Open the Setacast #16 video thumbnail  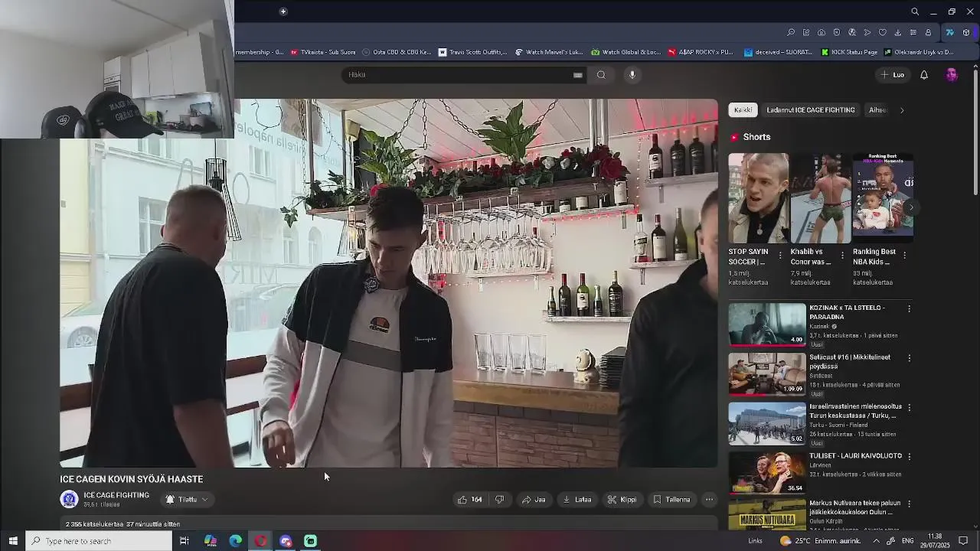(x=766, y=373)
